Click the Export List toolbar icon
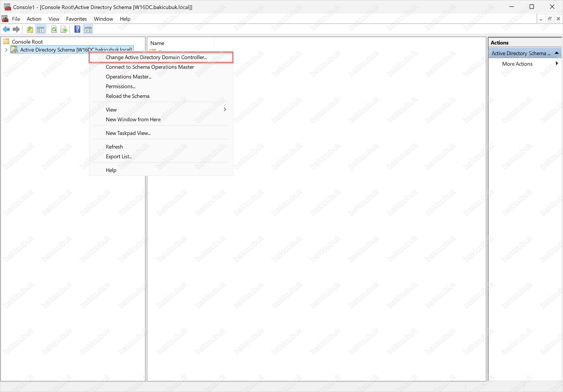Viewport: 563px width, 392px height. pyautogui.click(x=64, y=30)
